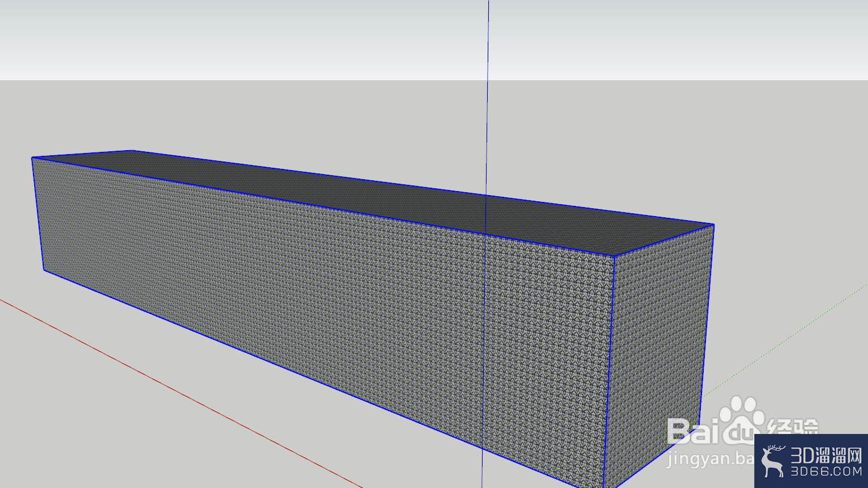Select the long textured front face
The width and height of the screenshot is (868, 488).
tap(318, 301)
